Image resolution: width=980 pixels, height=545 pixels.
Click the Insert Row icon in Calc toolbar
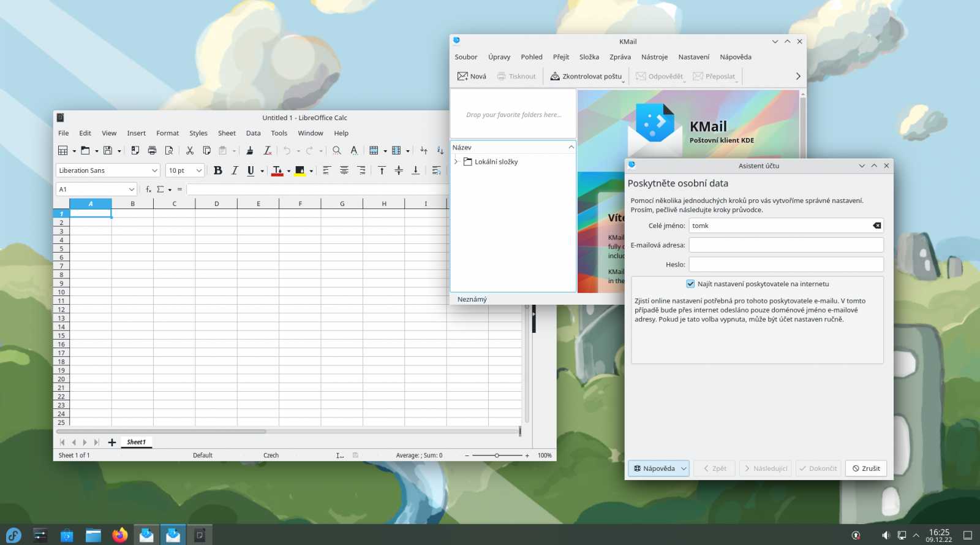(374, 150)
